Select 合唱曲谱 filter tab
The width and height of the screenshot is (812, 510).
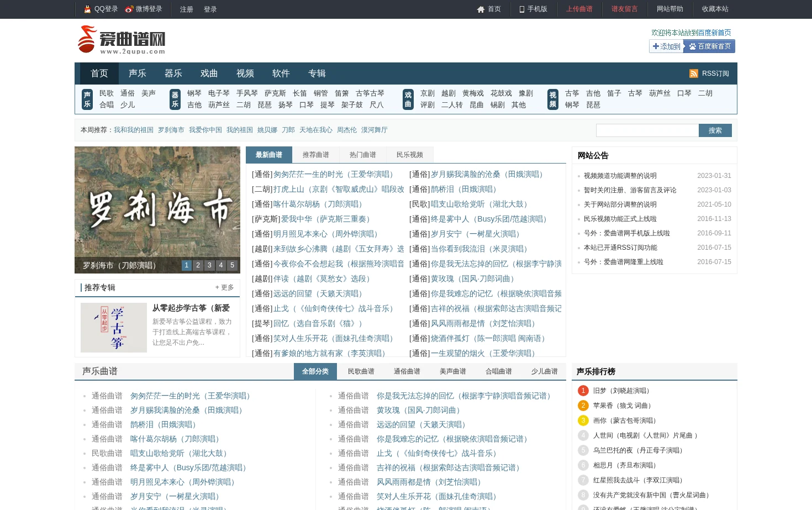tap(499, 371)
